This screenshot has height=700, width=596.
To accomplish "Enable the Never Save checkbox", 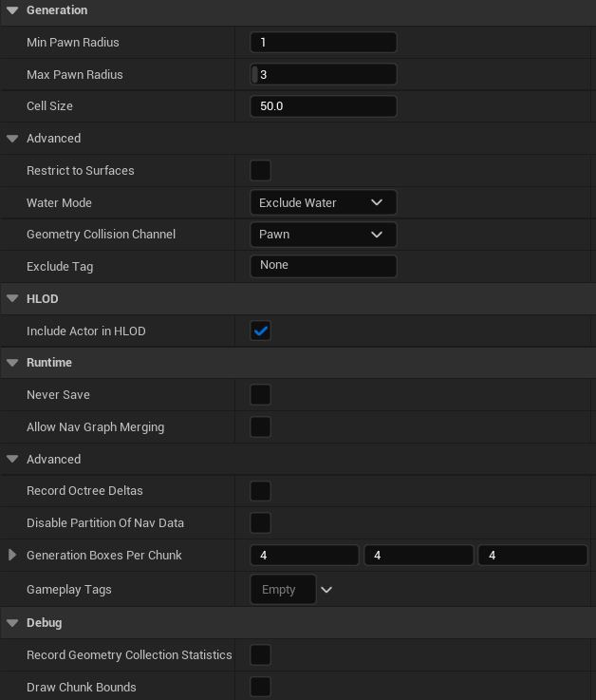I will (x=260, y=395).
